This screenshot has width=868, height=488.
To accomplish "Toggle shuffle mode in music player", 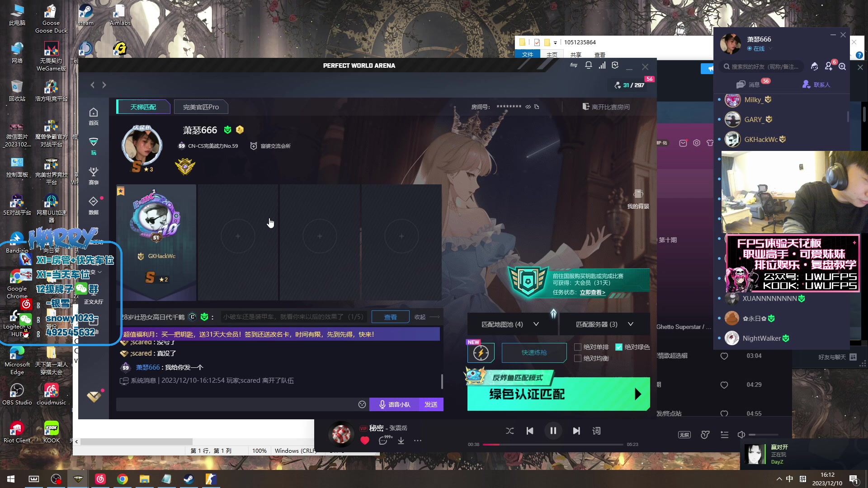I will point(510,431).
